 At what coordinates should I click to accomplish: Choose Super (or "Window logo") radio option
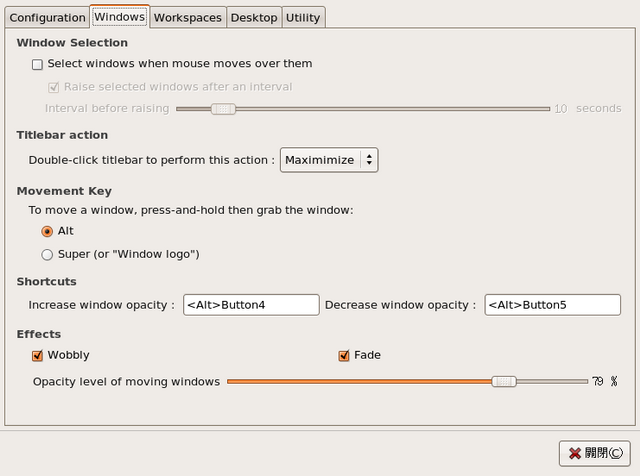pos(47,255)
